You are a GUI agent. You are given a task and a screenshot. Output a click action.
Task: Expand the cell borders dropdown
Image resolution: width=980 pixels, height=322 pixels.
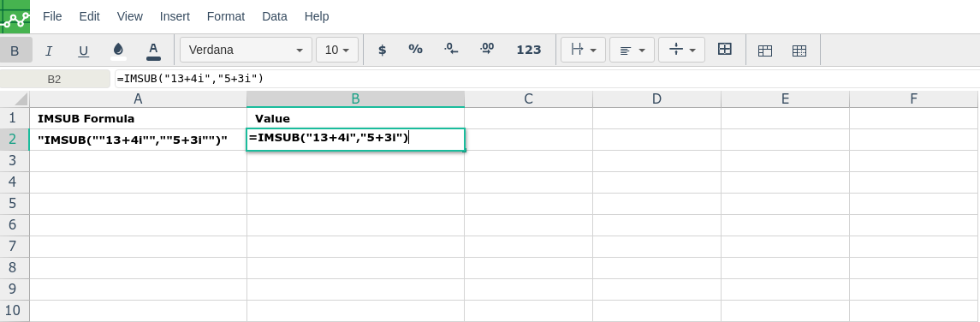(583, 50)
